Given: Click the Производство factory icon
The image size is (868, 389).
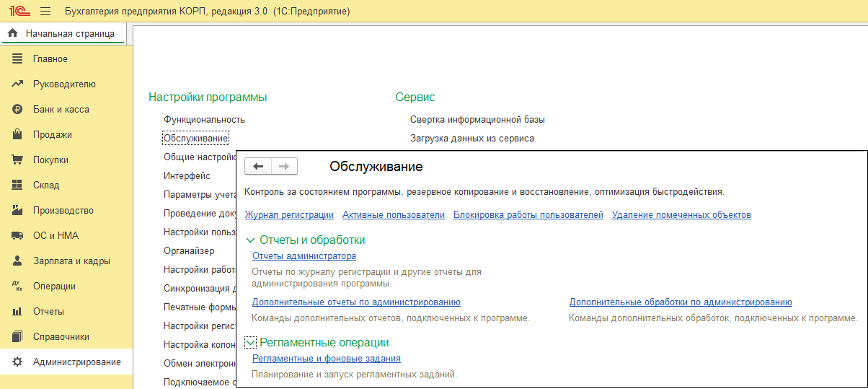Looking at the screenshot, I should click(x=18, y=211).
